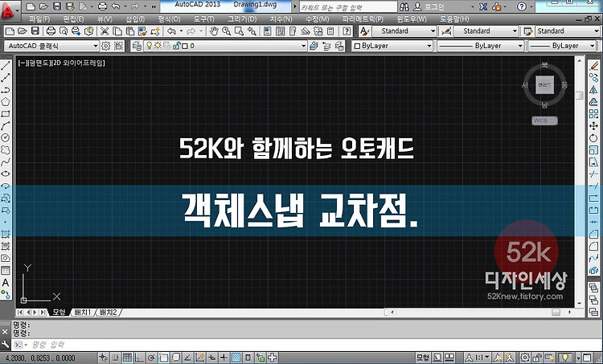Open the dimension style Standard dropdown
This screenshot has width=603, height=364.
(x=515, y=31)
